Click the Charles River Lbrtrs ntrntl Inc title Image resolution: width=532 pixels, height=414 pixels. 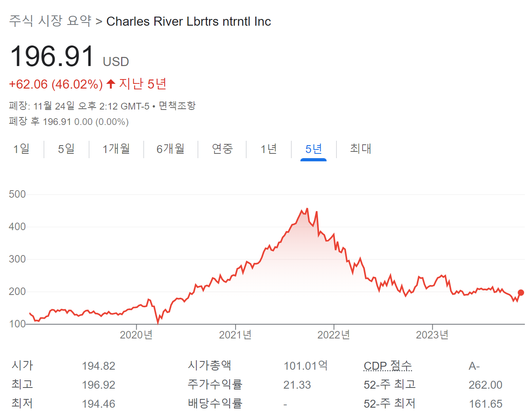[189, 21]
